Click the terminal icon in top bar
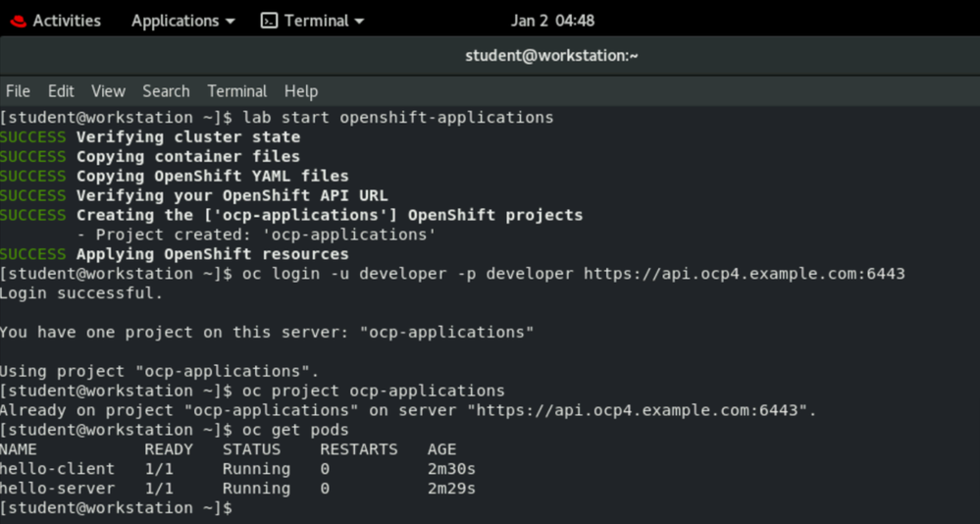The width and height of the screenshot is (980, 524). 269,21
